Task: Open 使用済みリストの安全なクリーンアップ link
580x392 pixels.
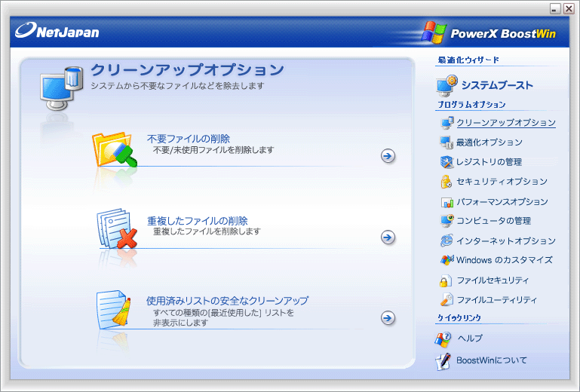Action: click(227, 301)
